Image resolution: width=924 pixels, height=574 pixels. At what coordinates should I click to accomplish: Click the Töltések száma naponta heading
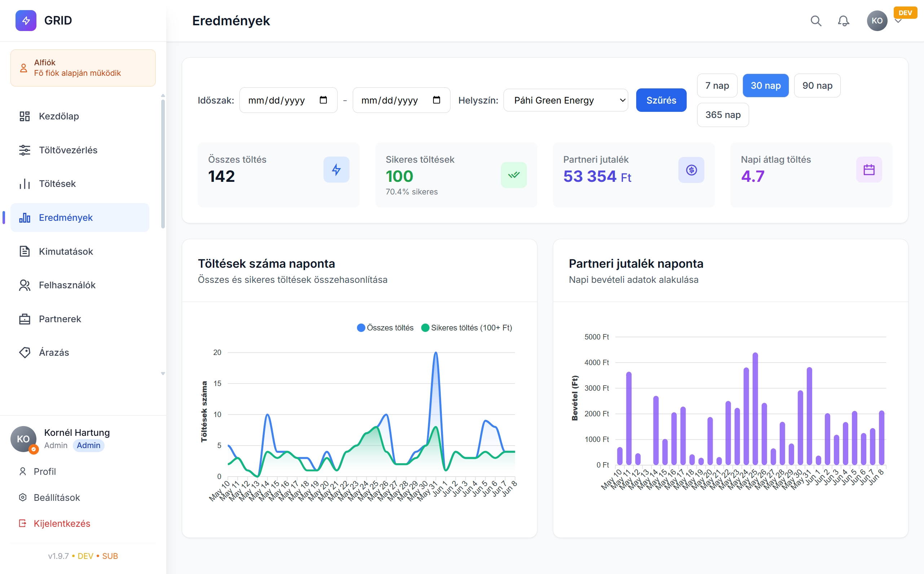[x=267, y=263]
